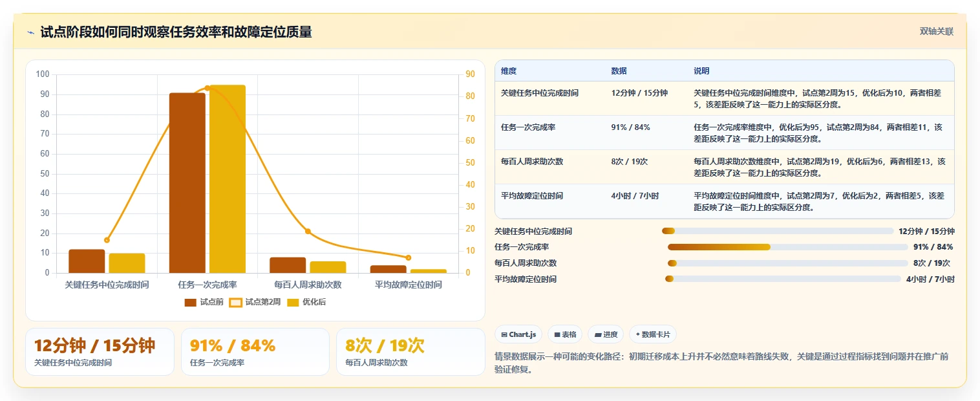
Task: Click the line point above 关键任务中位完成时间
Action: (x=107, y=240)
